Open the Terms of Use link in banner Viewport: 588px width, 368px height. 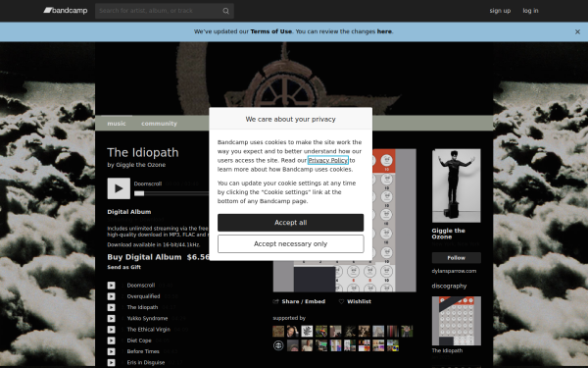coord(270,31)
